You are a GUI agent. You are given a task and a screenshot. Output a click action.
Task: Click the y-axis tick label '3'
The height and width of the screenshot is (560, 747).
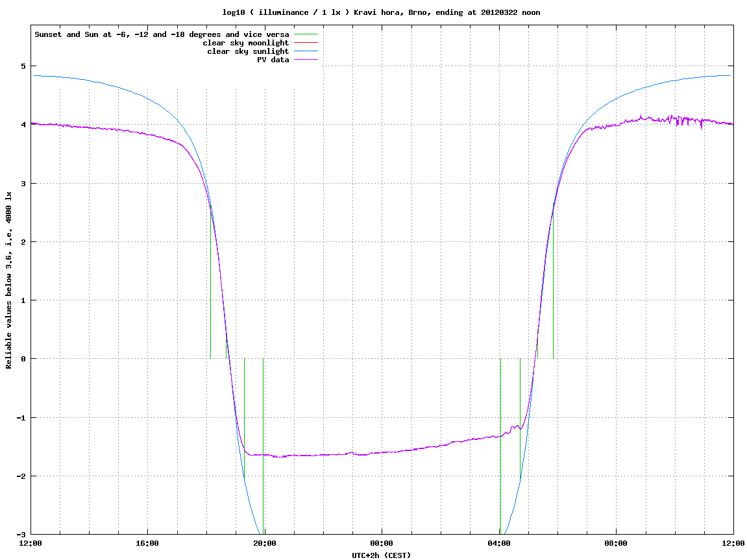tap(23, 184)
